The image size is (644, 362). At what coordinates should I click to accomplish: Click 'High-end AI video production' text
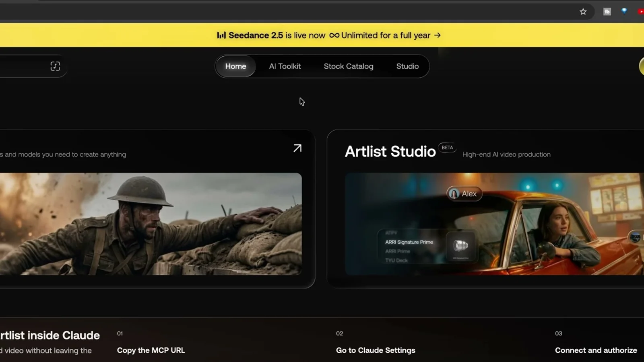[506, 154]
